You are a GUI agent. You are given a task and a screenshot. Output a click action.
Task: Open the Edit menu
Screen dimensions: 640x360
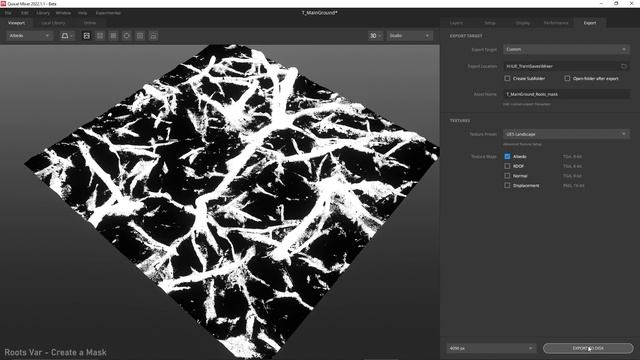click(x=24, y=13)
